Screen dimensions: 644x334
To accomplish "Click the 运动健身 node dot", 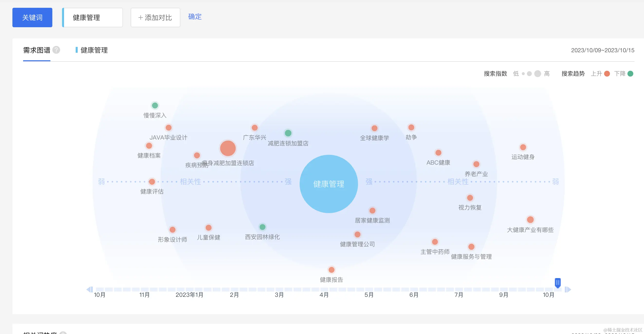I will click(523, 147).
